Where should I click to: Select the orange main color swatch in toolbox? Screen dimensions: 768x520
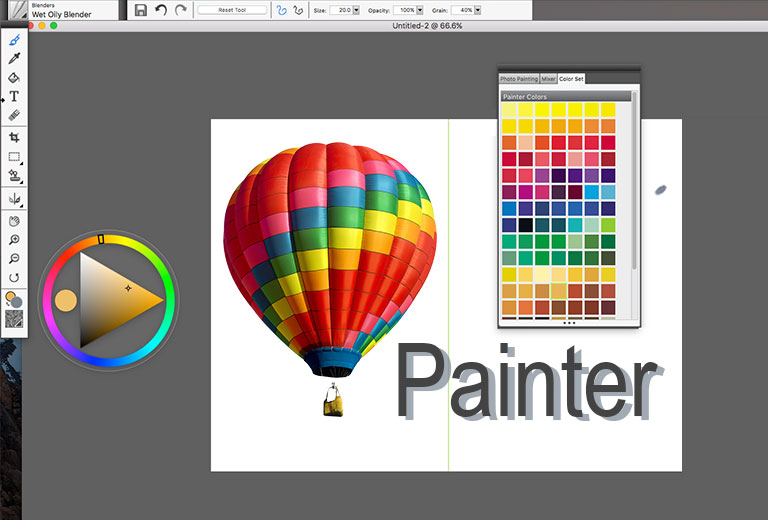pyautogui.click(x=10, y=297)
